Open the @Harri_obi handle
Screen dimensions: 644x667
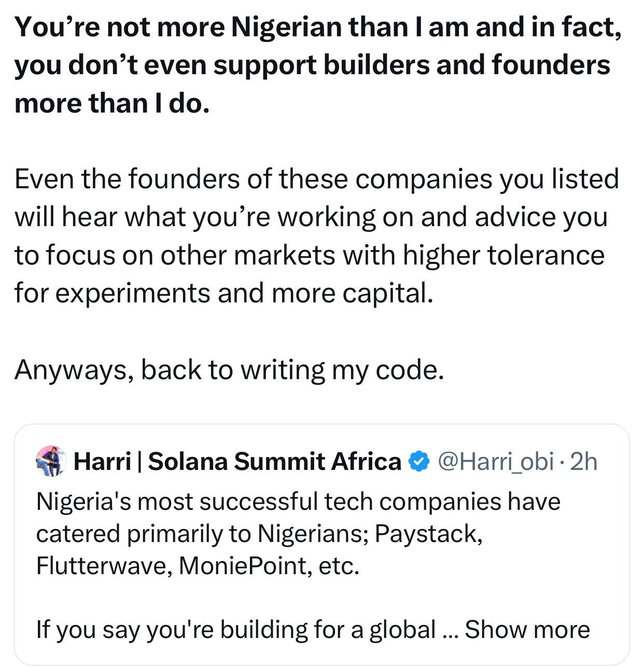tap(496, 461)
